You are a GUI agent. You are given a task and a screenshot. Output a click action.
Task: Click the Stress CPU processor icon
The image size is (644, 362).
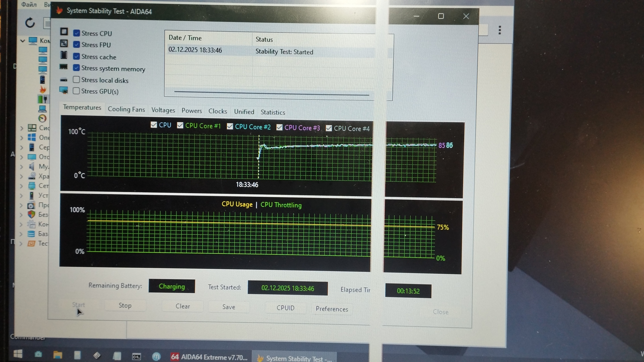click(x=64, y=32)
